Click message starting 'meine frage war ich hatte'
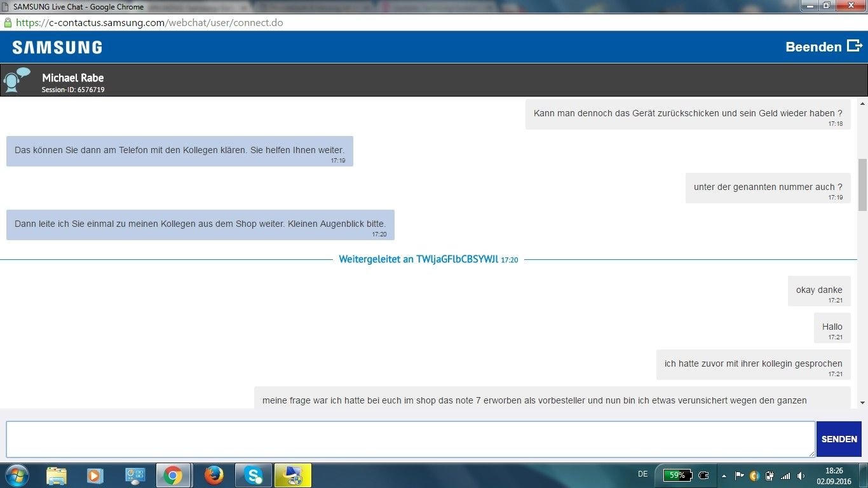868x488 pixels. point(552,398)
